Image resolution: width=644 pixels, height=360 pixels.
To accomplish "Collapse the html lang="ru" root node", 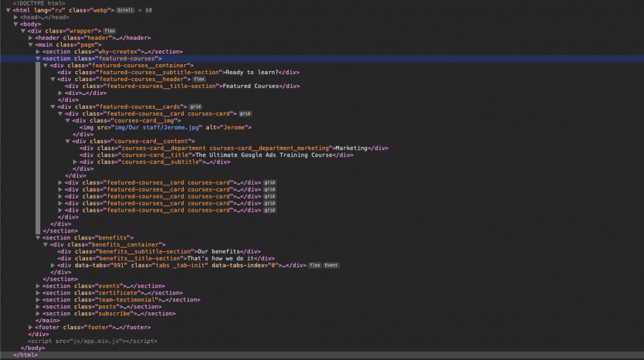I will [8, 10].
